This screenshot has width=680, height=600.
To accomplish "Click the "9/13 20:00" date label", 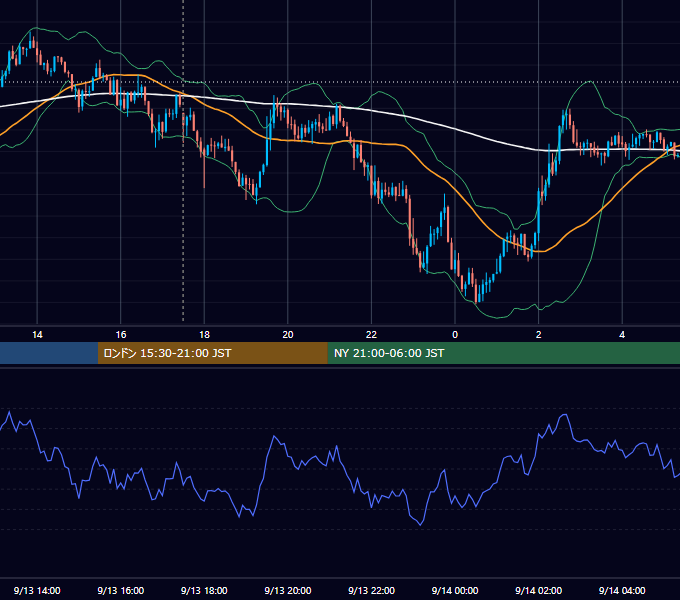I will click(x=288, y=590).
